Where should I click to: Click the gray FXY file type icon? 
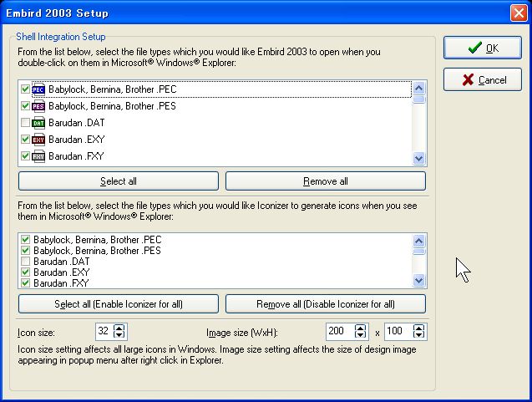tap(38, 156)
